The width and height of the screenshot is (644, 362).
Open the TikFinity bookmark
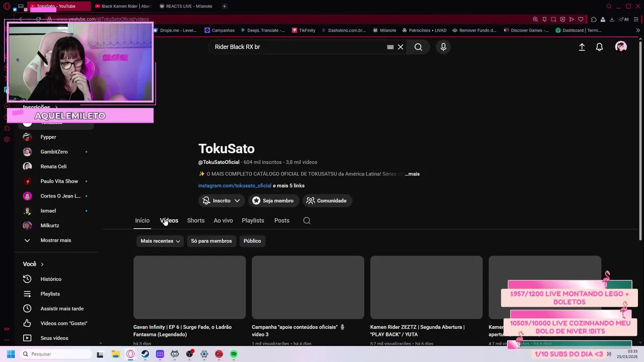[x=303, y=30]
